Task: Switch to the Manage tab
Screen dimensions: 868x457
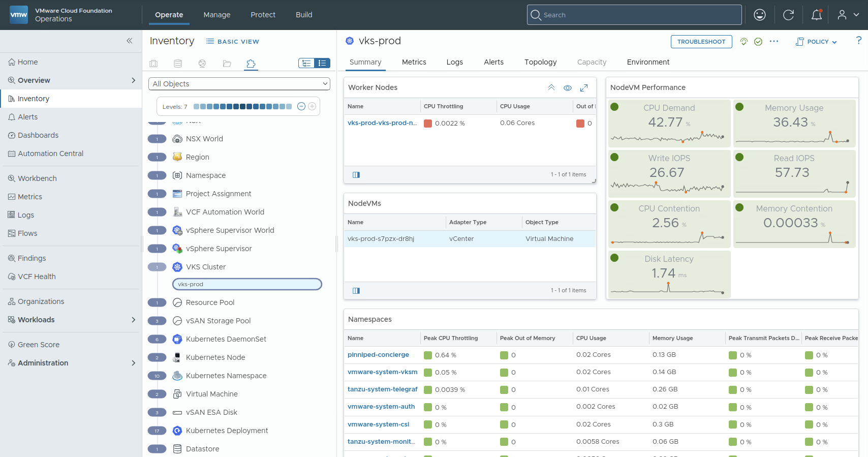Action: coord(217,15)
